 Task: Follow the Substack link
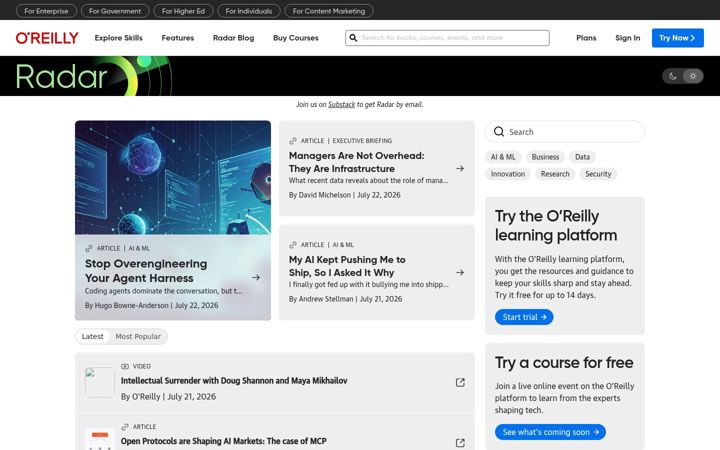click(341, 104)
